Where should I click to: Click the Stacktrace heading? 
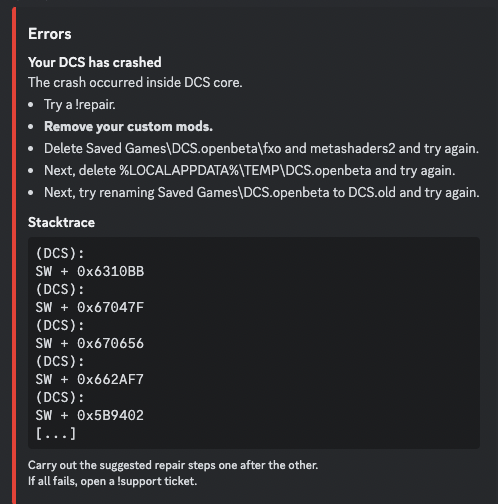coord(61,222)
